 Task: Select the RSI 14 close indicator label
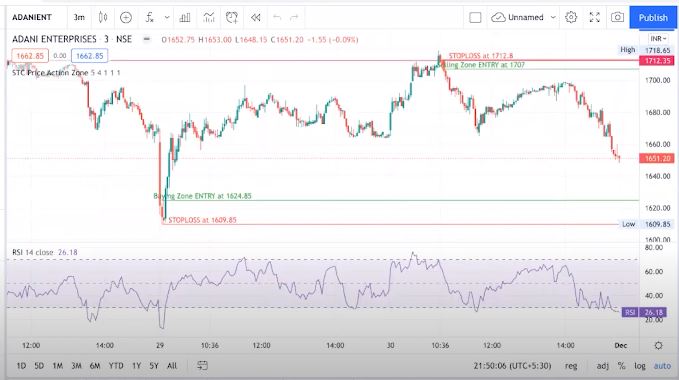pyautogui.click(x=33, y=252)
